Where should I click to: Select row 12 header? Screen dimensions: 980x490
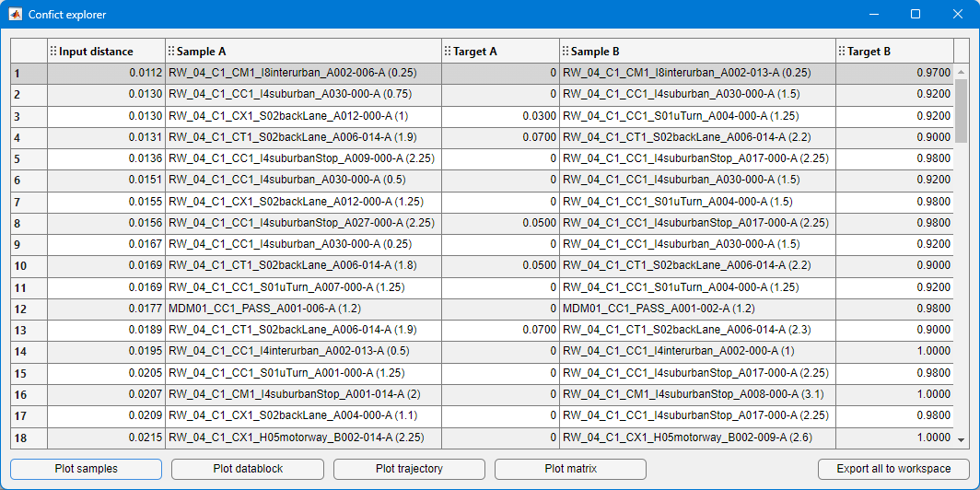(x=29, y=309)
